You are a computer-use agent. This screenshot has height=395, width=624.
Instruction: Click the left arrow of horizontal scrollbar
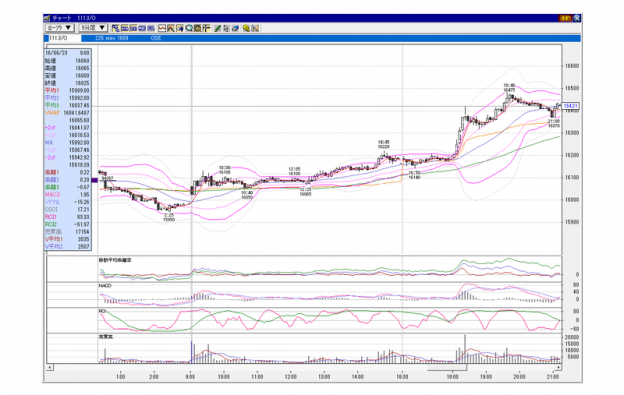(50, 368)
